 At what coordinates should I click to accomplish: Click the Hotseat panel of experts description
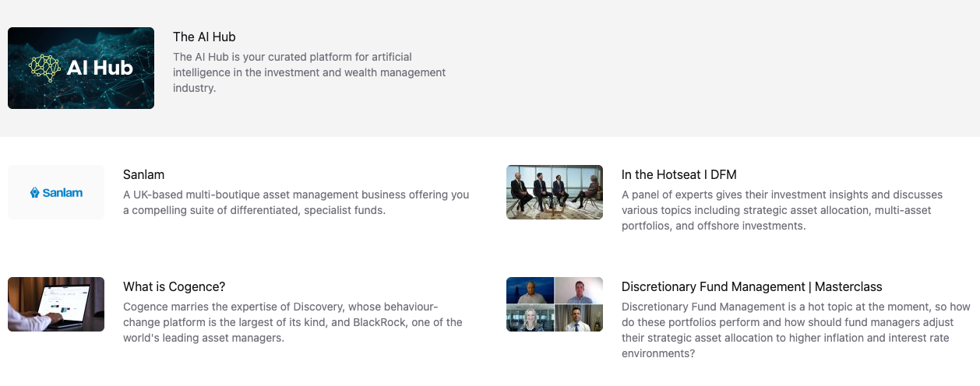[x=782, y=210]
